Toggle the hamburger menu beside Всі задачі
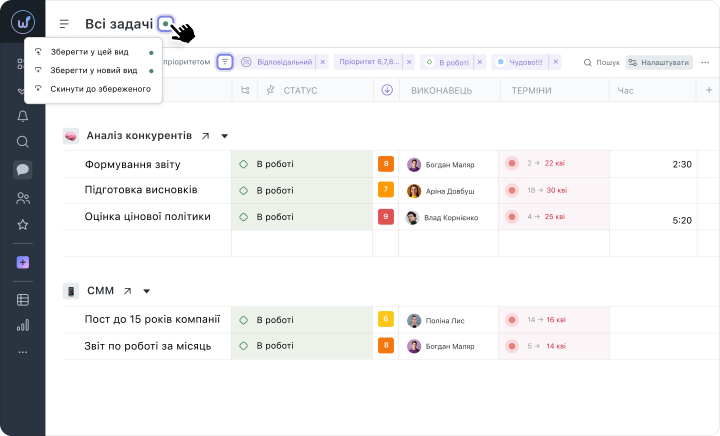This screenshot has width=720, height=436. [x=65, y=24]
